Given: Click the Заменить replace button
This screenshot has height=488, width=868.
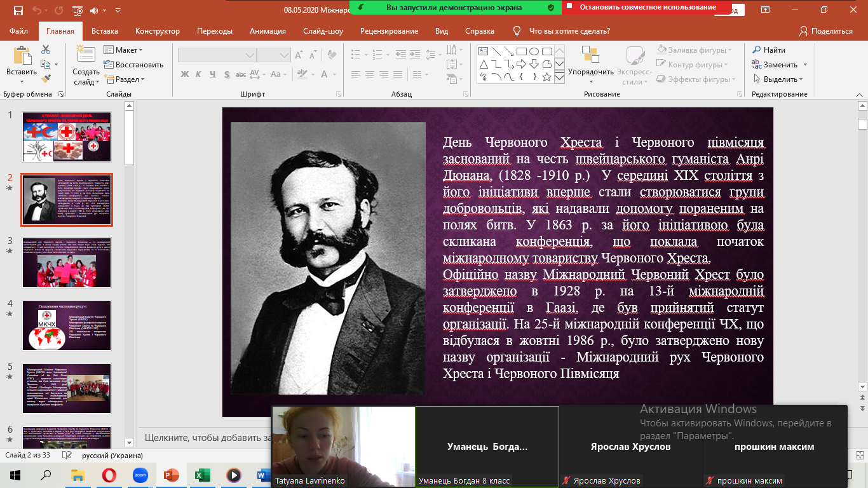Looking at the screenshot, I should pos(775,65).
